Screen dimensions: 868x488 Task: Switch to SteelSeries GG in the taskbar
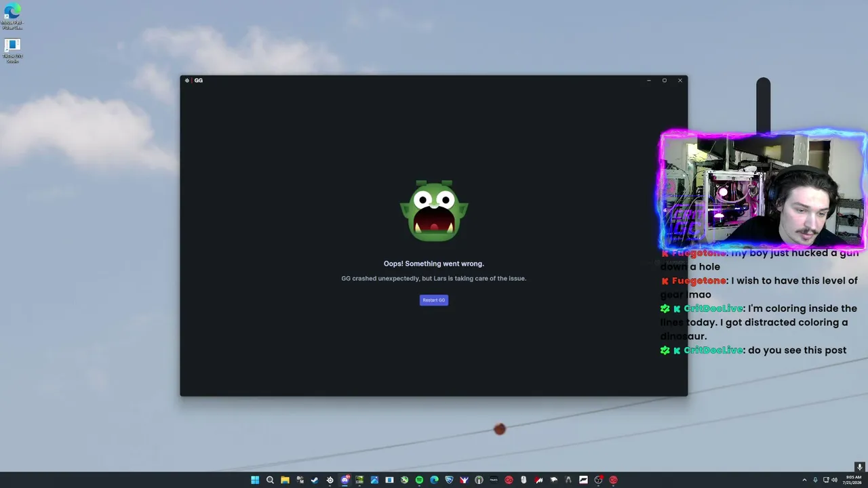330,480
